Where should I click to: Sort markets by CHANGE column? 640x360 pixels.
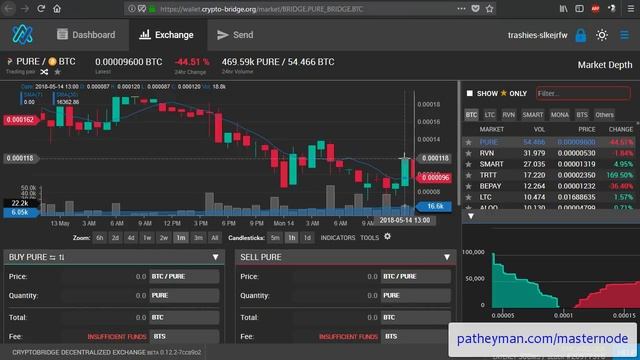(x=621, y=129)
